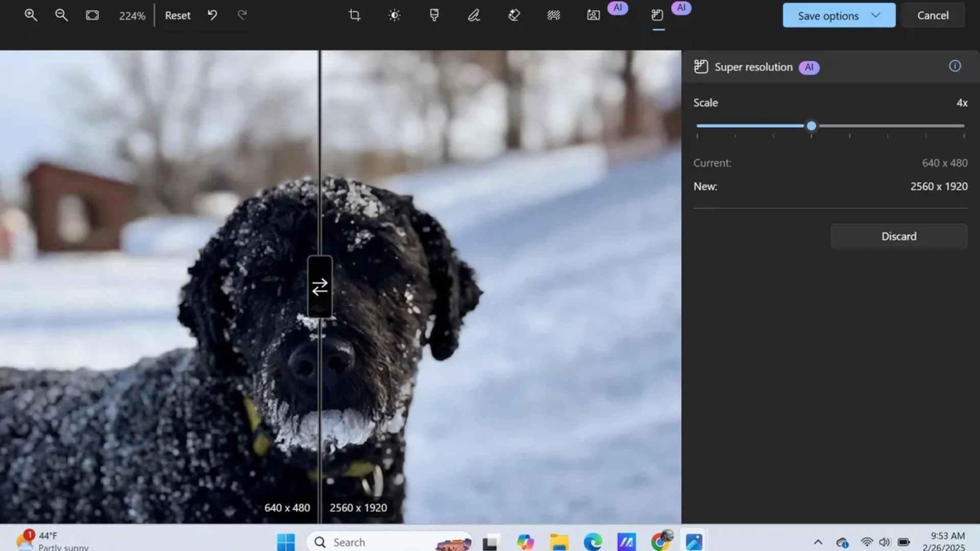The image size is (980, 551).
Task: Undo the last edit
Action: pos(212,15)
